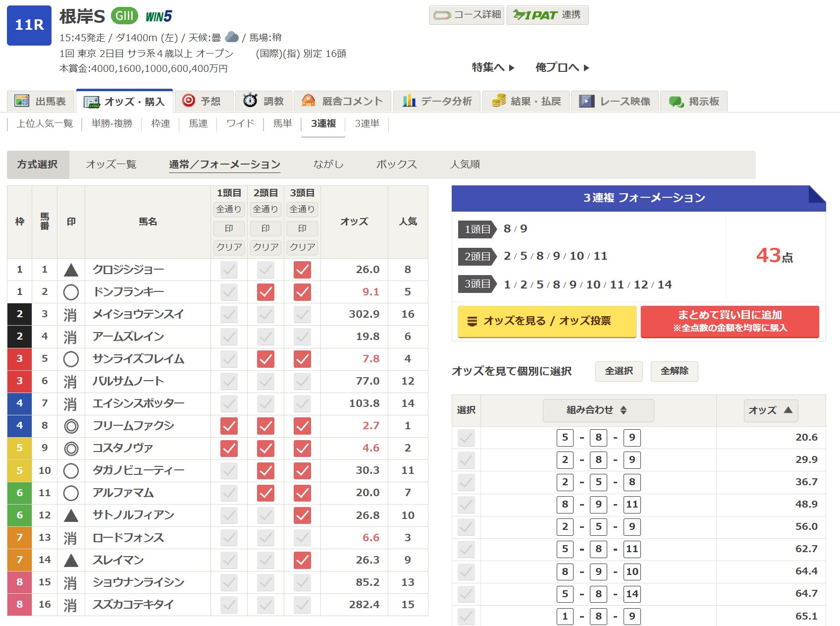Open the データ分析 bar chart icon tab
The height and width of the screenshot is (626, 840).
(409, 101)
